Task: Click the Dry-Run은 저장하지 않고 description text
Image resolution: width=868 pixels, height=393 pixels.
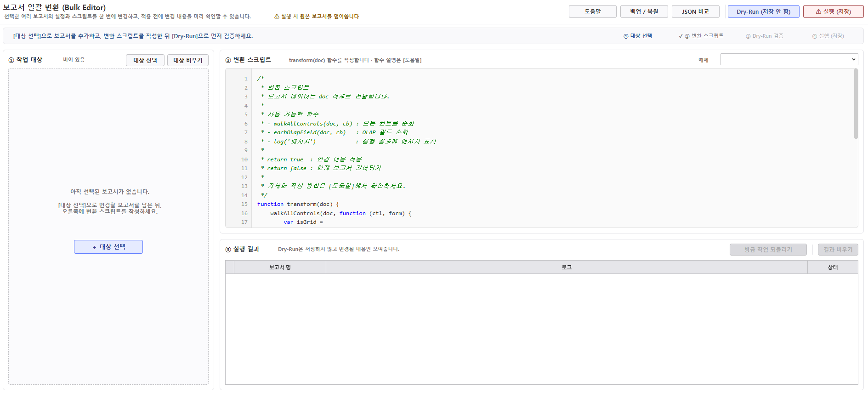Action: point(339,249)
